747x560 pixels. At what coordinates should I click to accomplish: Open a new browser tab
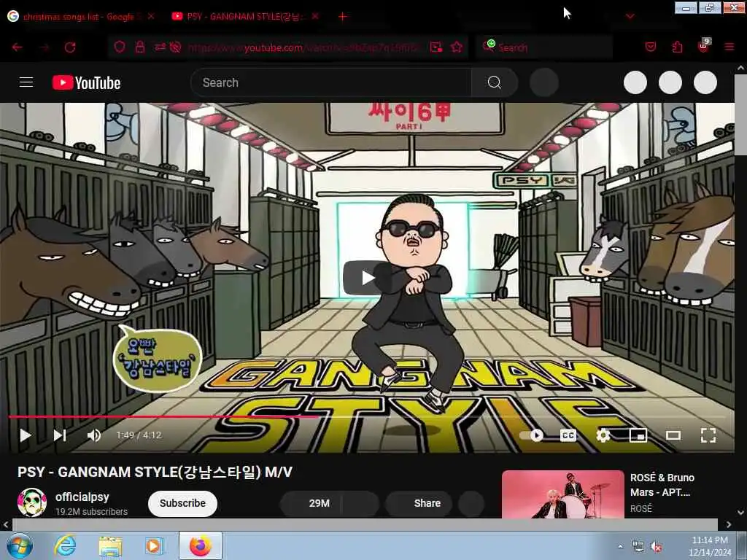click(x=343, y=17)
